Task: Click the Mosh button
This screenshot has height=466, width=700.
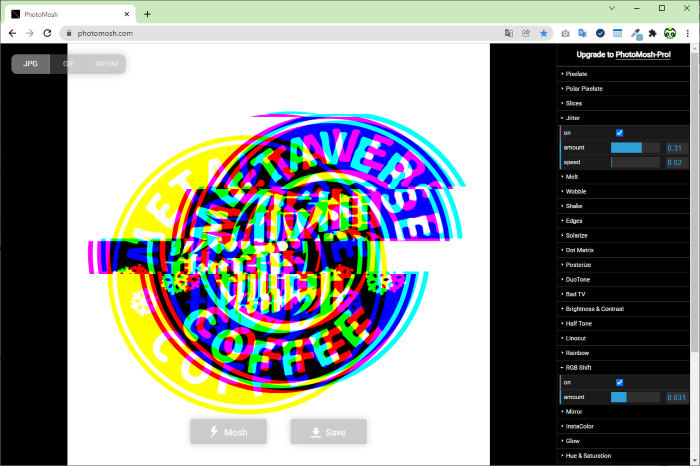Action: tap(229, 432)
